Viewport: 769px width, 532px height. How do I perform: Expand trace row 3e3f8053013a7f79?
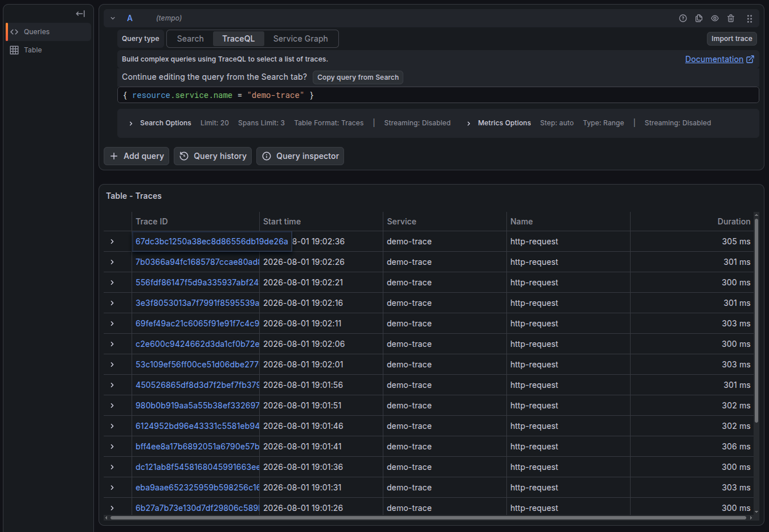click(x=112, y=303)
